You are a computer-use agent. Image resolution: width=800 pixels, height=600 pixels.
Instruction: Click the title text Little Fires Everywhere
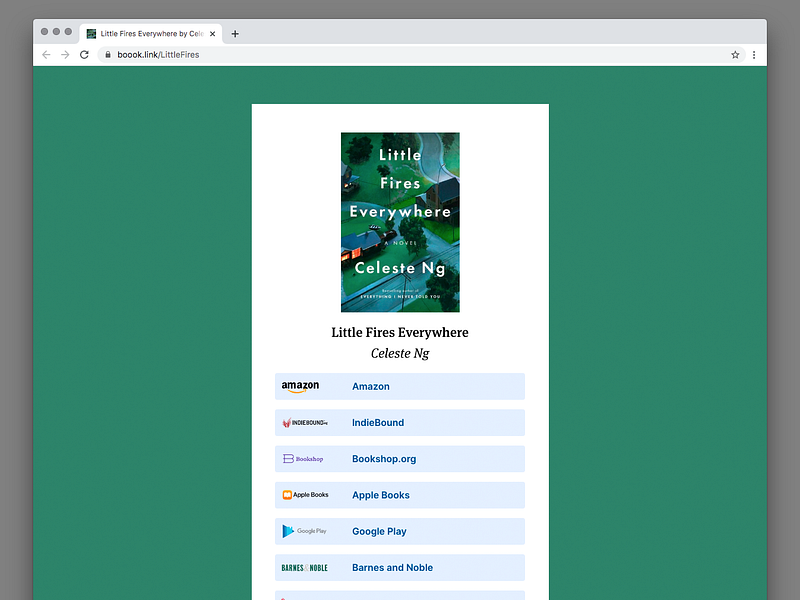click(x=400, y=333)
